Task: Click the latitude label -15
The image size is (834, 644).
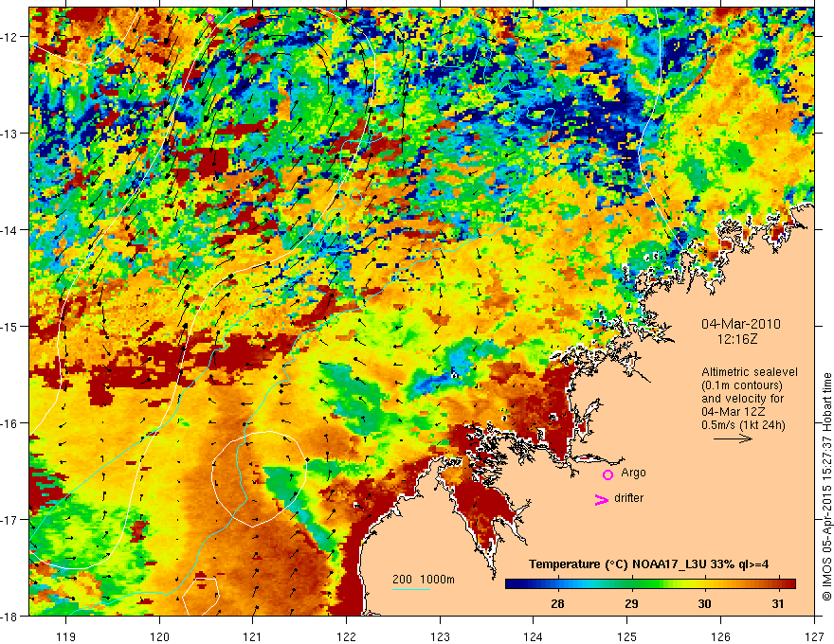Action: coord(9,326)
